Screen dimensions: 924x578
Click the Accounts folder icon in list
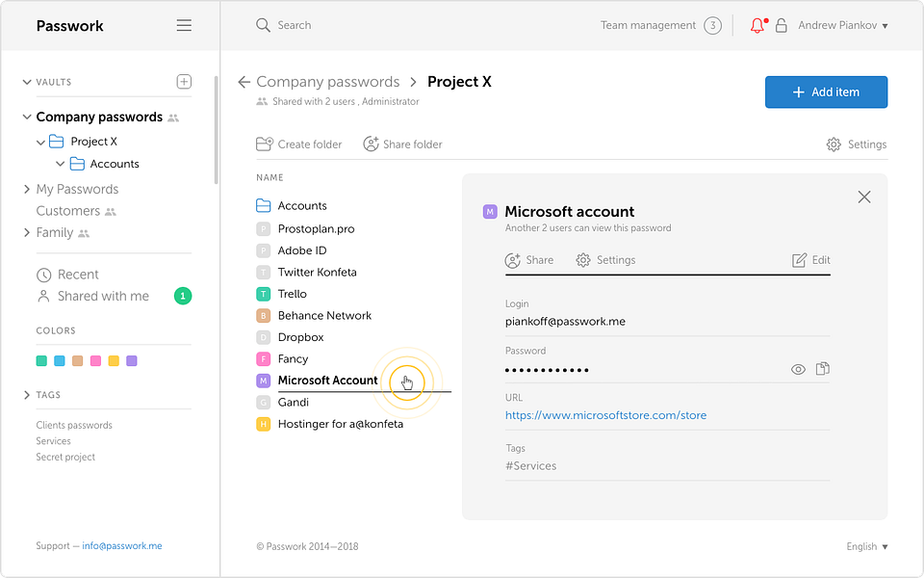tap(264, 205)
